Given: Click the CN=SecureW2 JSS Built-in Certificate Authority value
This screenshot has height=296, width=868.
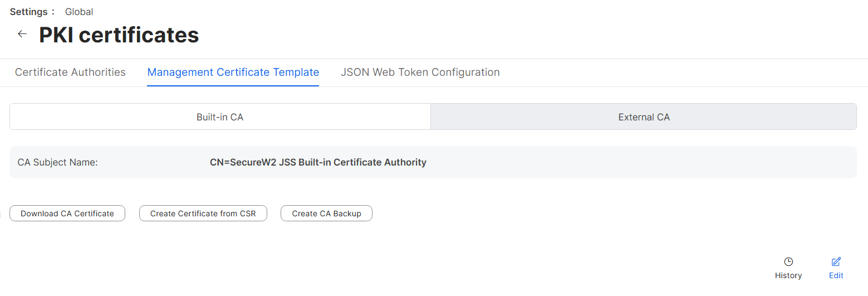Looking at the screenshot, I should coord(318,163).
